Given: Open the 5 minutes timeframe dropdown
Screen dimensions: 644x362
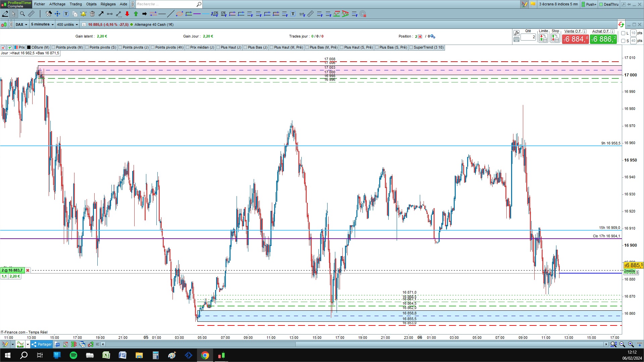Looking at the screenshot, I should (x=42, y=24).
